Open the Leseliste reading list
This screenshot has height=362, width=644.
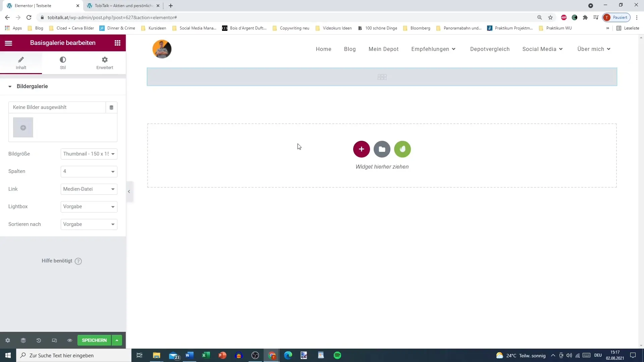coord(628,28)
